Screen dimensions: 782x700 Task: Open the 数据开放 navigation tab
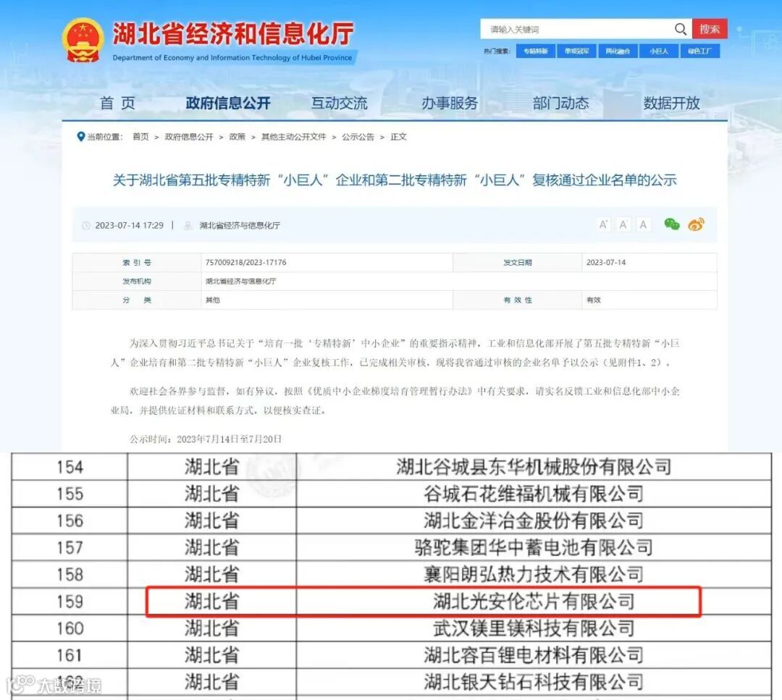click(x=671, y=104)
